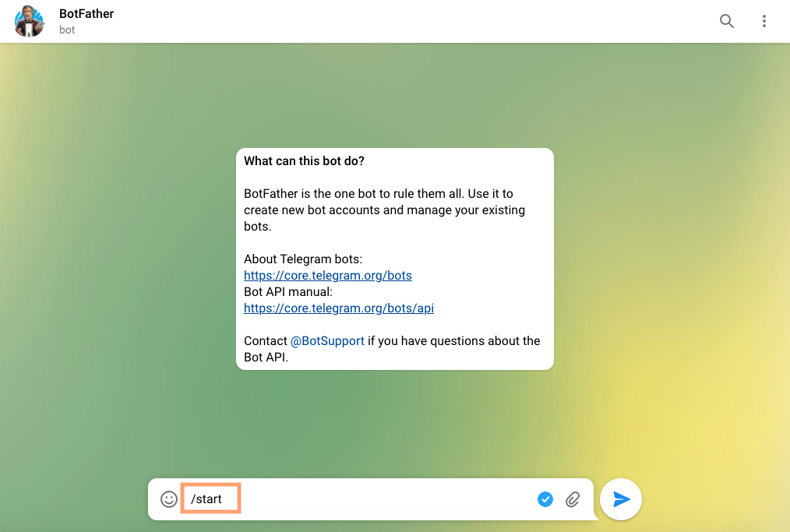
Task: Click the 'About Telegram bots:' text
Action: coord(303,259)
